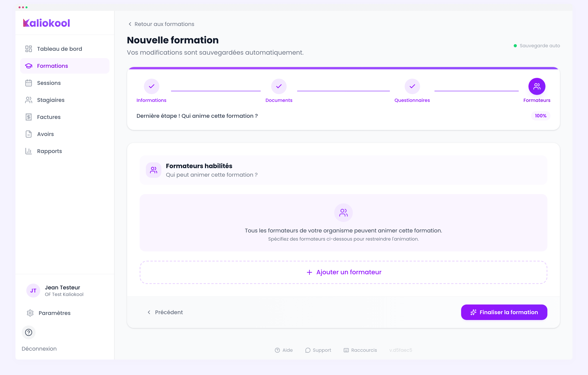The width and height of the screenshot is (588, 375).
Task: Click the Support chat icon in footer
Action: tap(308, 350)
